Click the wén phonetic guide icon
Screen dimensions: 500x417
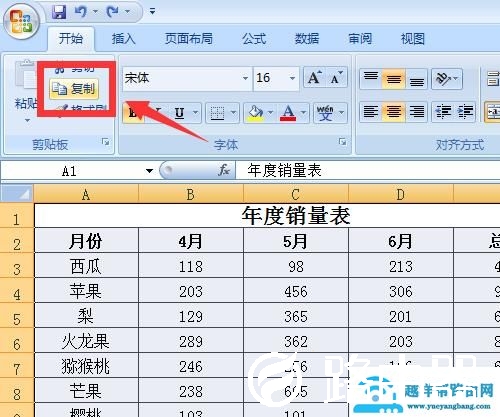(x=325, y=113)
